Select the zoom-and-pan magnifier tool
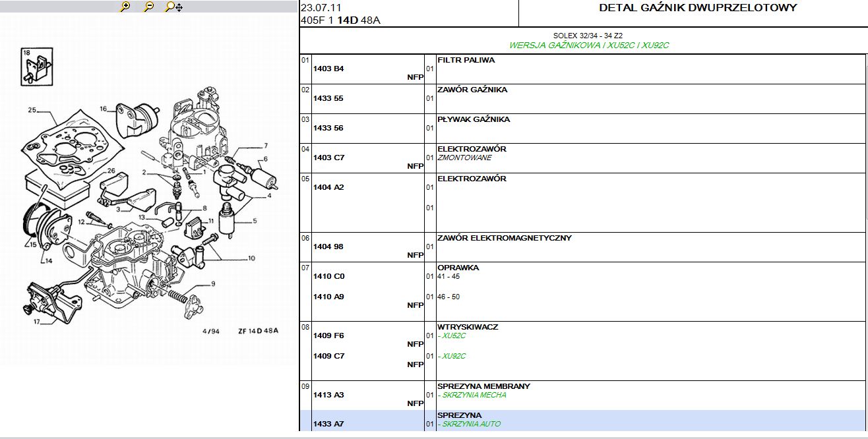This screenshot has width=868, height=439. (x=173, y=7)
